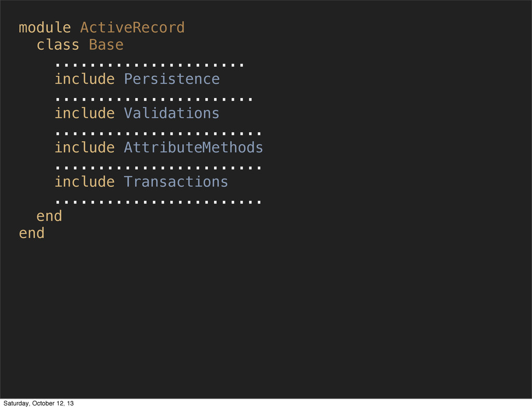Click the 'Saturday, October 12, 13' date footer
Viewport: 532px width, 409px height.
(x=38, y=403)
